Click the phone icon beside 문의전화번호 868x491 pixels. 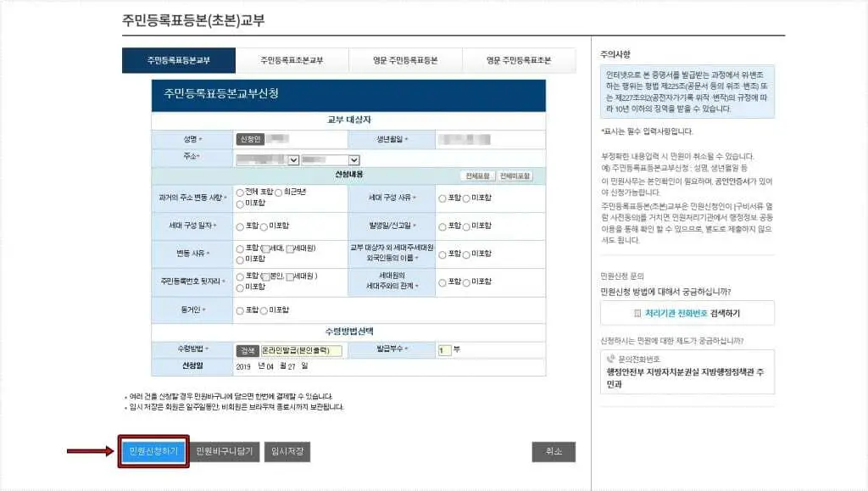pyautogui.click(x=610, y=359)
